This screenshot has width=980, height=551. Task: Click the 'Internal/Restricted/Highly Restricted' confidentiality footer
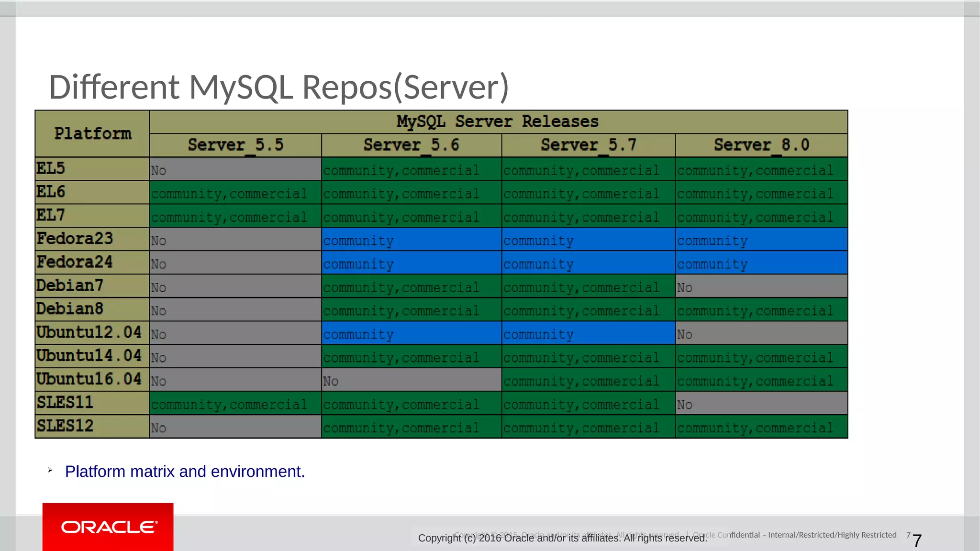pos(832,535)
